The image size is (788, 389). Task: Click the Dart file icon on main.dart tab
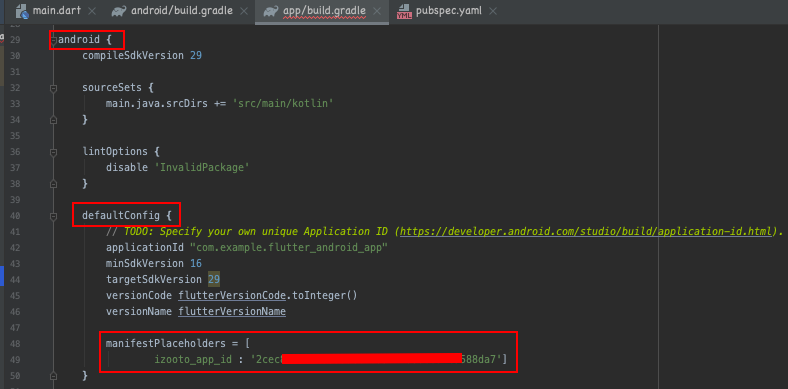(22, 11)
